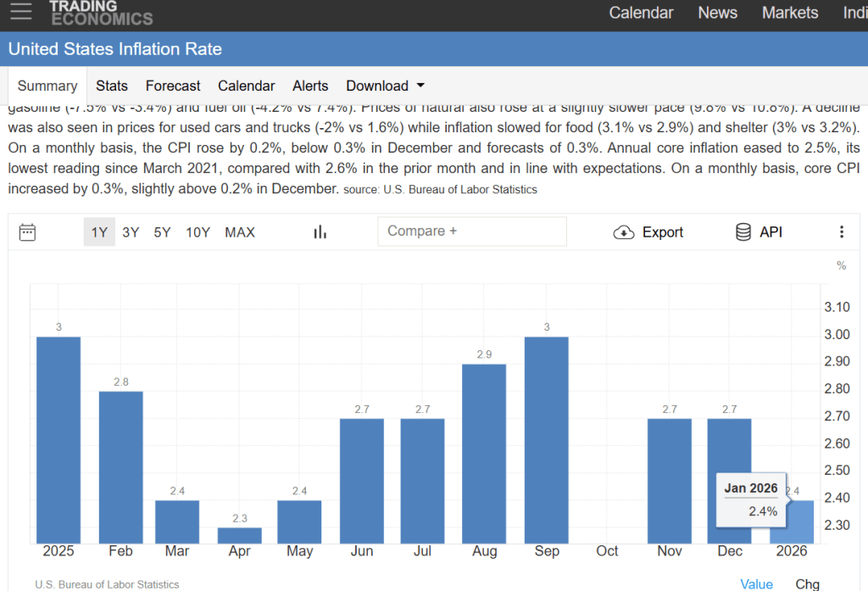Click the calendar date range icon
This screenshot has height=591, width=868.
click(27, 232)
